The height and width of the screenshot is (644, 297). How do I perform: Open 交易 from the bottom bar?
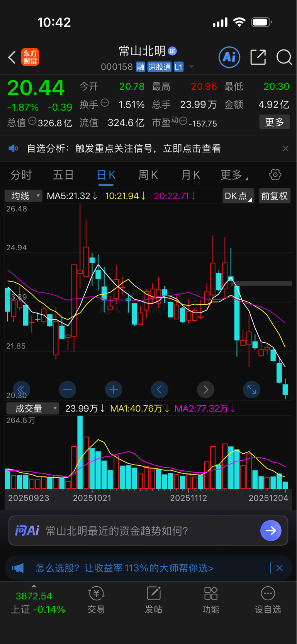point(96,600)
